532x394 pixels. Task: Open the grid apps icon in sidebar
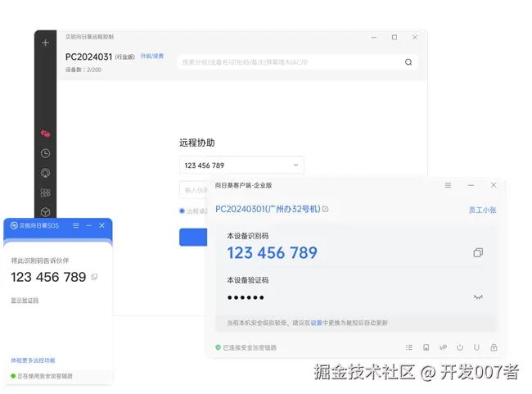(x=46, y=193)
